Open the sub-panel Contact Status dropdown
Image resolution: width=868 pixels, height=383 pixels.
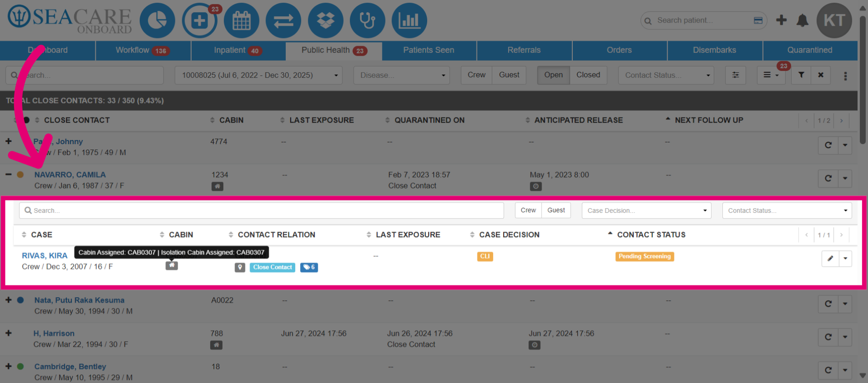[787, 210]
